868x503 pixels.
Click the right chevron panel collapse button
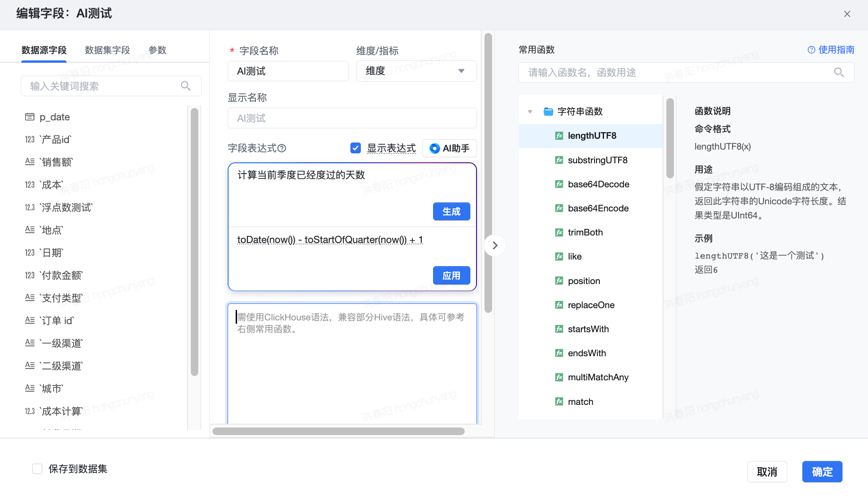[495, 245]
